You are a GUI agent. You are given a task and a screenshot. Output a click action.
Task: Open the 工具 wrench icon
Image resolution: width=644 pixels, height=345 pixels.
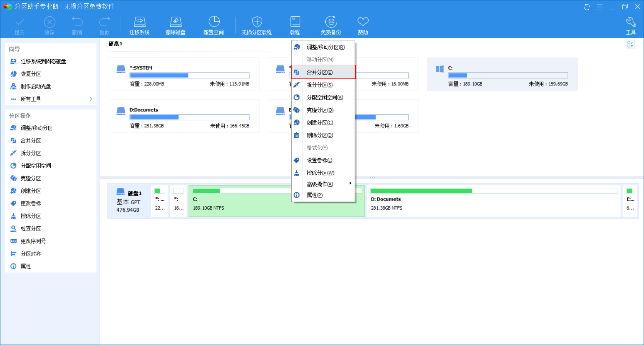click(631, 22)
